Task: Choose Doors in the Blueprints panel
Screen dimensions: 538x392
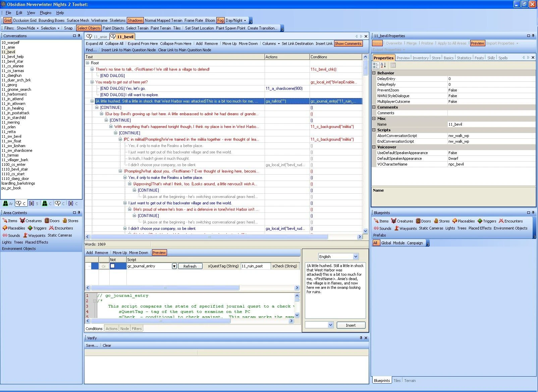Action: [x=423, y=221]
